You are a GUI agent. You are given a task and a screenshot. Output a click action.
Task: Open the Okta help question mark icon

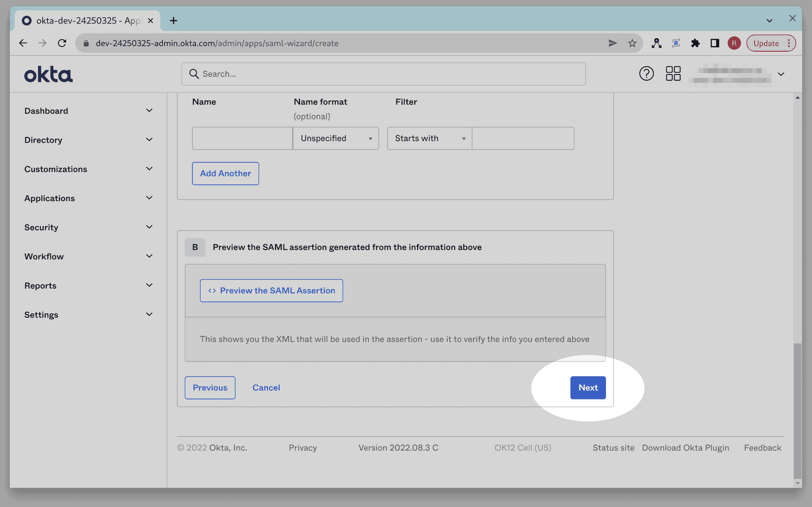646,74
